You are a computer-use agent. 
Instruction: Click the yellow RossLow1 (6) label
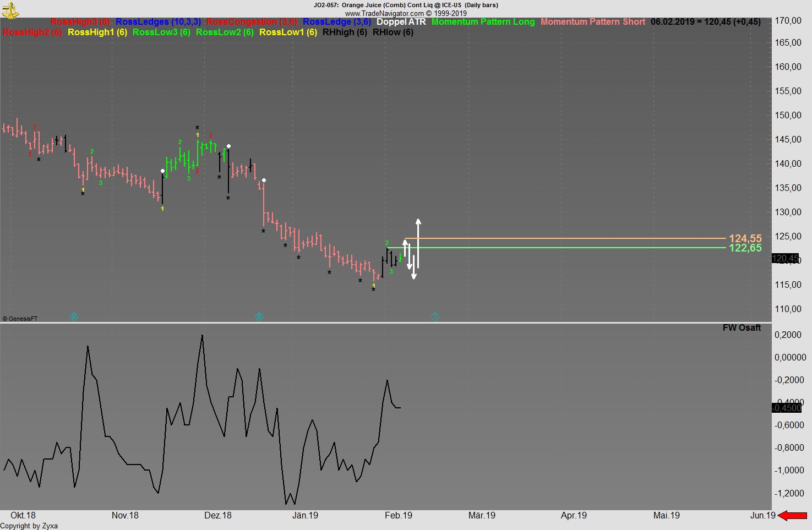[x=288, y=32]
